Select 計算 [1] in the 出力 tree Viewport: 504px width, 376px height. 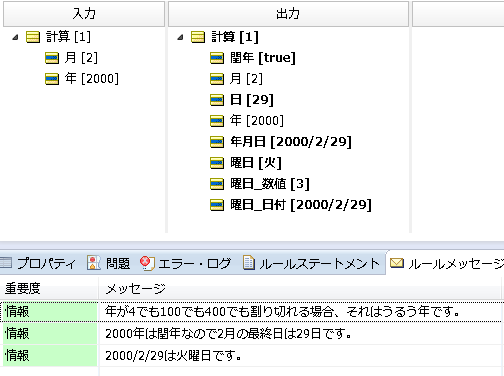(x=235, y=37)
